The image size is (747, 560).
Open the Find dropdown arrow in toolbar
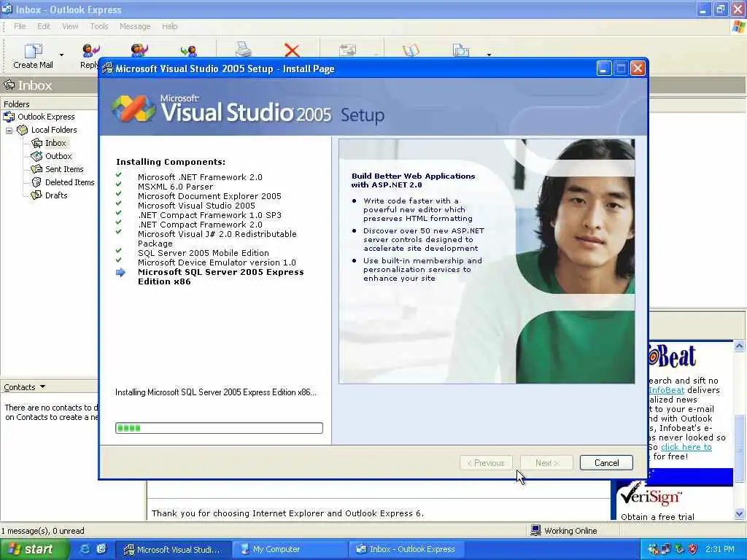pyautogui.click(x=489, y=55)
